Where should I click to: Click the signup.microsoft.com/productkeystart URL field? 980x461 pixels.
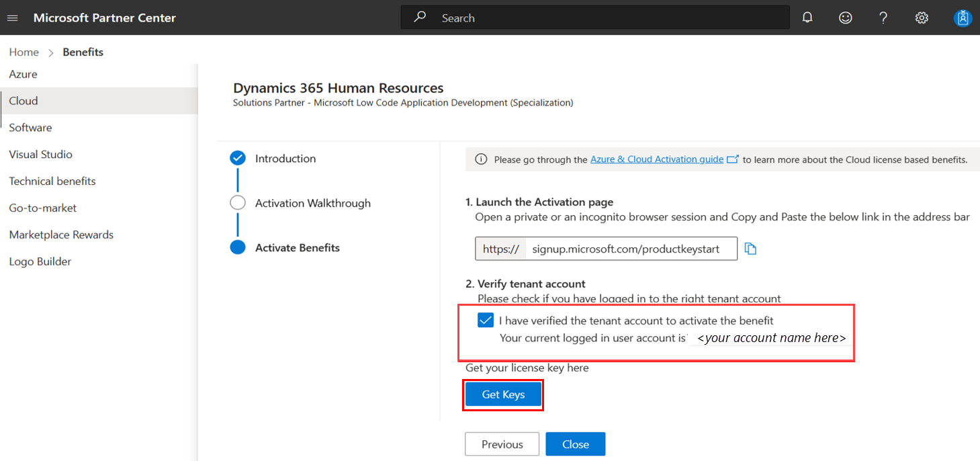click(631, 249)
